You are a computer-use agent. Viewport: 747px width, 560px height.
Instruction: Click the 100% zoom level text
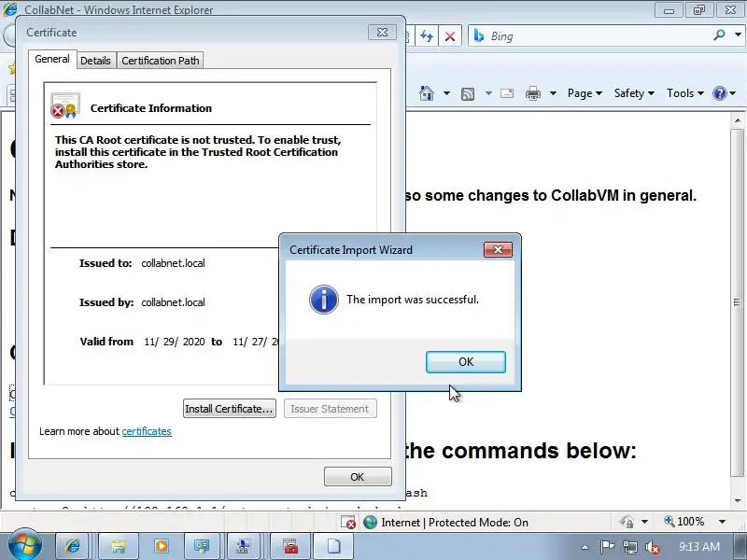tap(690, 522)
